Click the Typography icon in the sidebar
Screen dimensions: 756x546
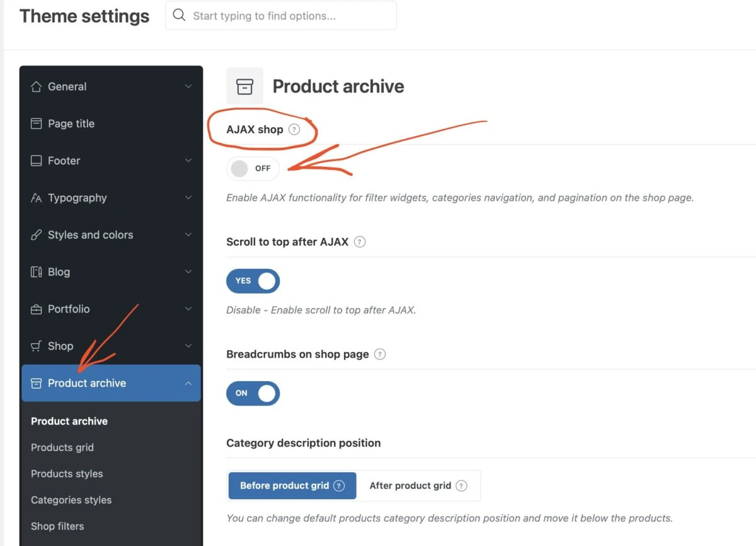click(37, 198)
